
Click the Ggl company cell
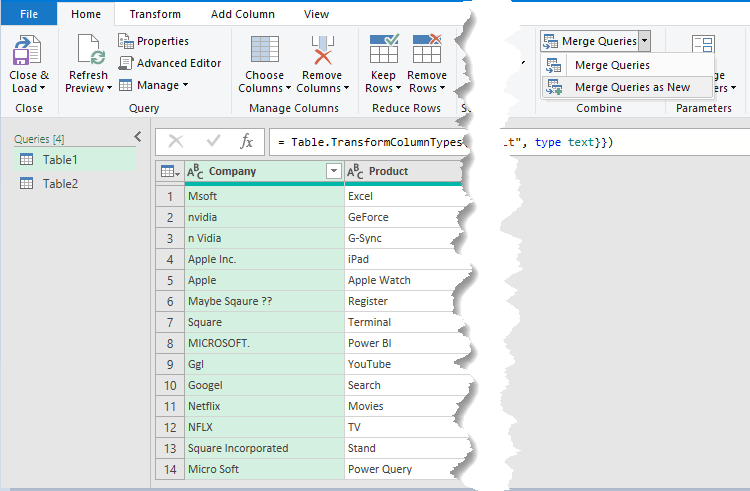tap(265, 364)
